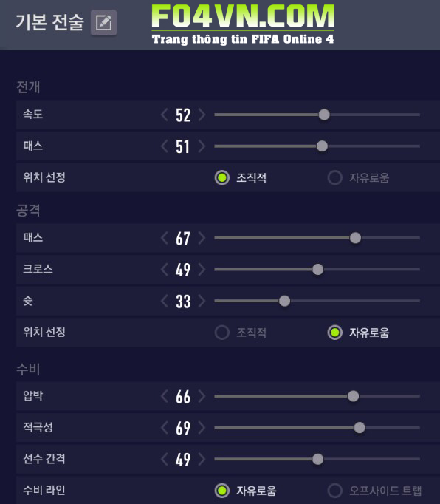The width and height of the screenshot is (440, 504).
Task: Decrease 속도 value with left arrow
Action: (x=165, y=115)
